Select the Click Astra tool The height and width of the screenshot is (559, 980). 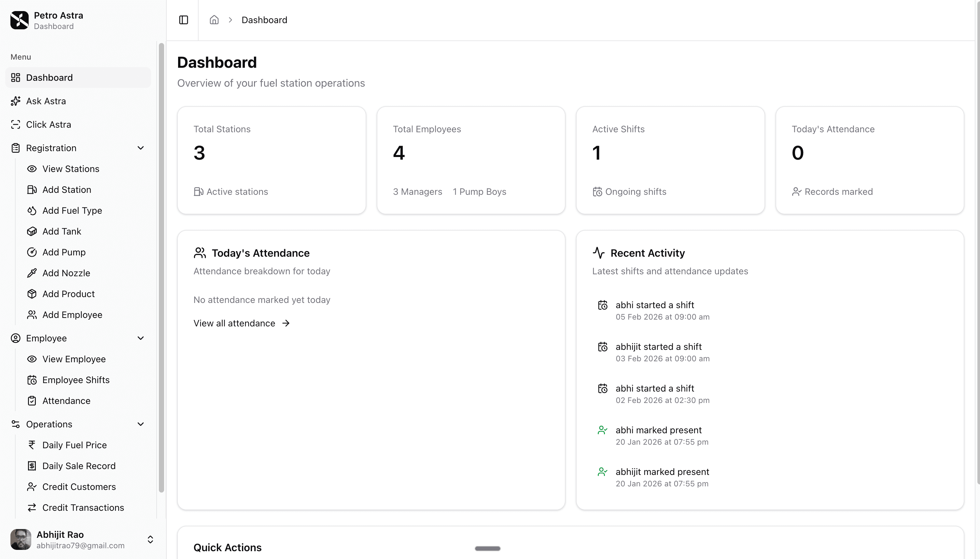pyautogui.click(x=48, y=124)
